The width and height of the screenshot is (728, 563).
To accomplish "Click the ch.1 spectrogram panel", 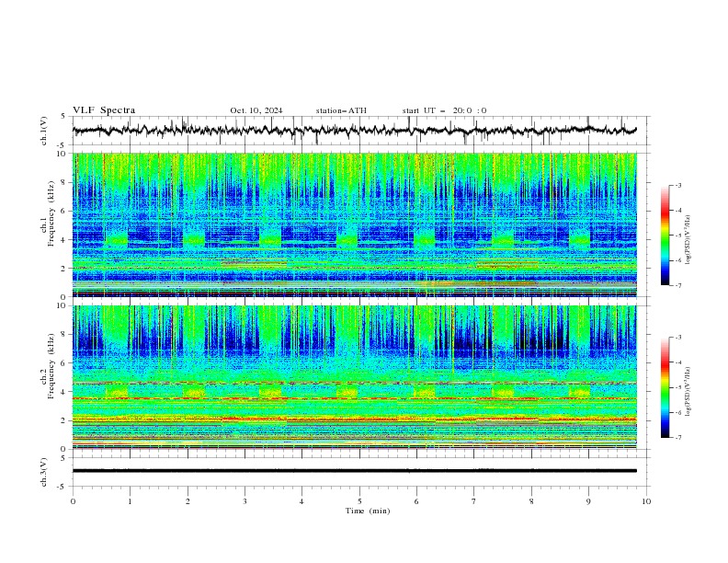I will (x=354, y=224).
